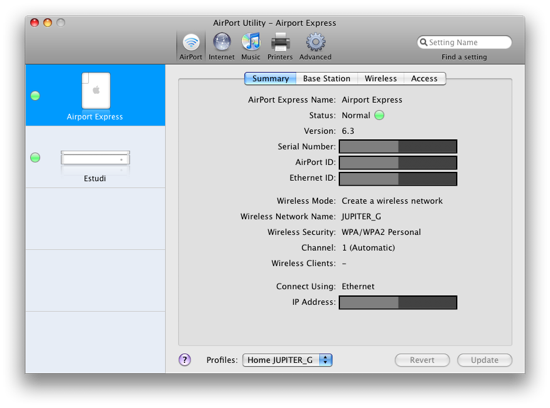This screenshot has width=550, height=408.
Task: Click green status dot beside Estudi
Action: click(x=35, y=158)
